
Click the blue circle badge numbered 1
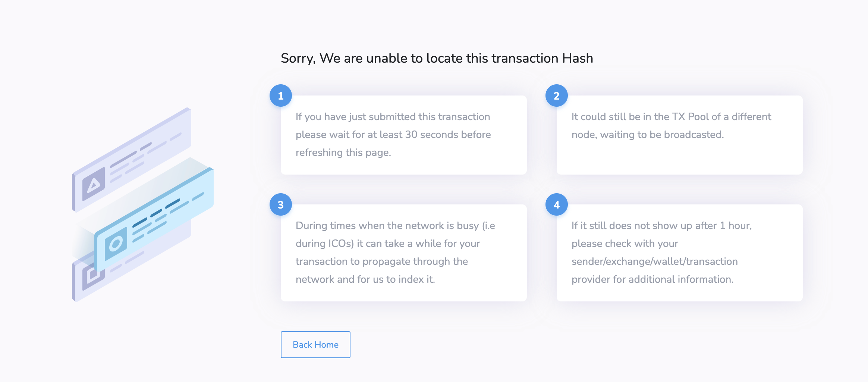(x=280, y=95)
